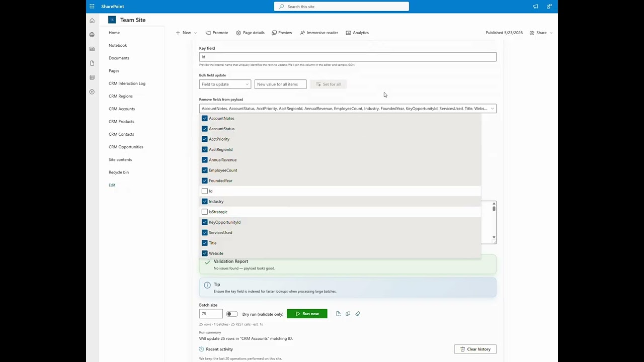Open page Analytics
Viewport: 644px width, 362px height.
tap(357, 33)
